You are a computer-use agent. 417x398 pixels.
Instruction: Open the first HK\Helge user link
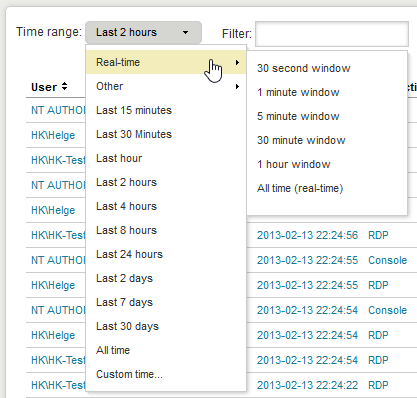pos(53,135)
